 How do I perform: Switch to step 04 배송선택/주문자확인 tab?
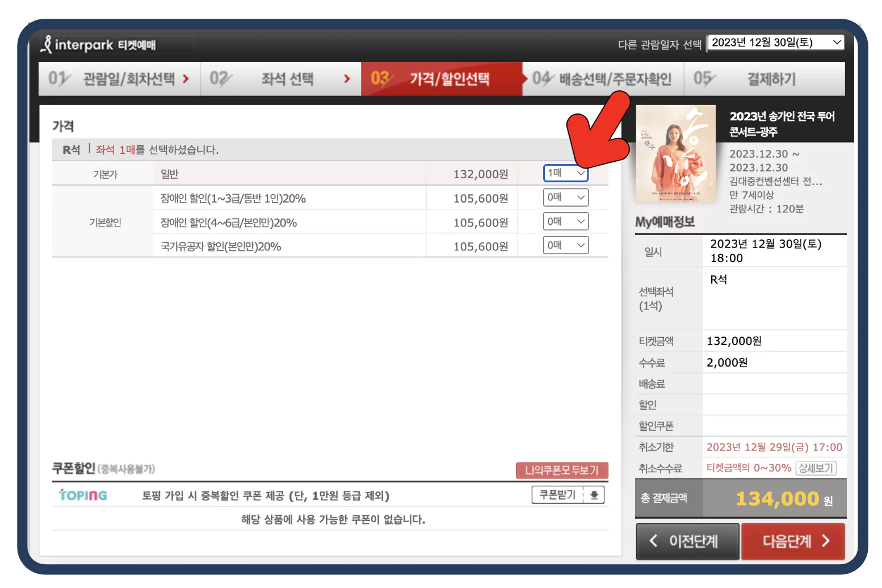pos(603,79)
